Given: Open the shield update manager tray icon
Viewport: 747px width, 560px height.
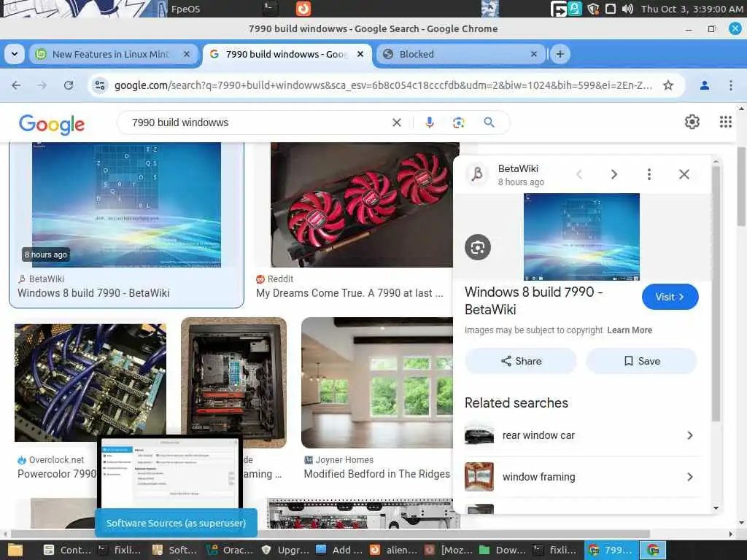Looking at the screenshot, I should coord(592,9).
